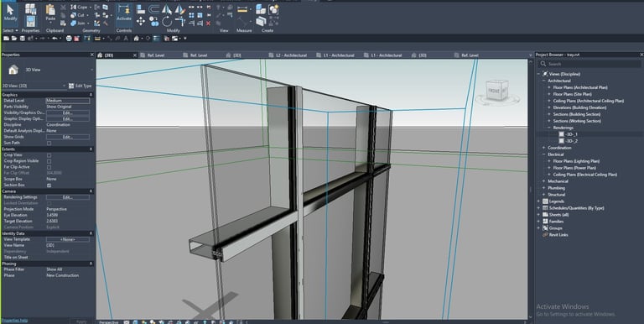Click the Undo arrow in Quick Access toolbar

[55, 39]
